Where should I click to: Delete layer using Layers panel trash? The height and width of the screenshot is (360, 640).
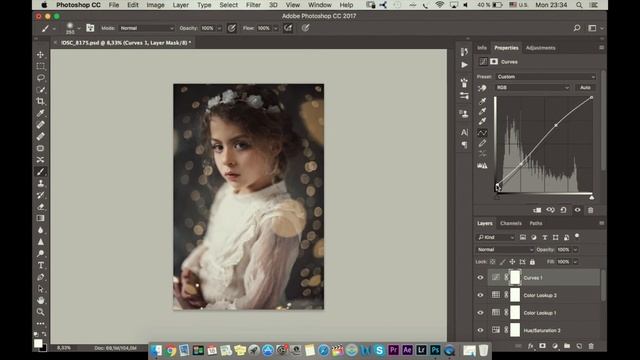591,346
